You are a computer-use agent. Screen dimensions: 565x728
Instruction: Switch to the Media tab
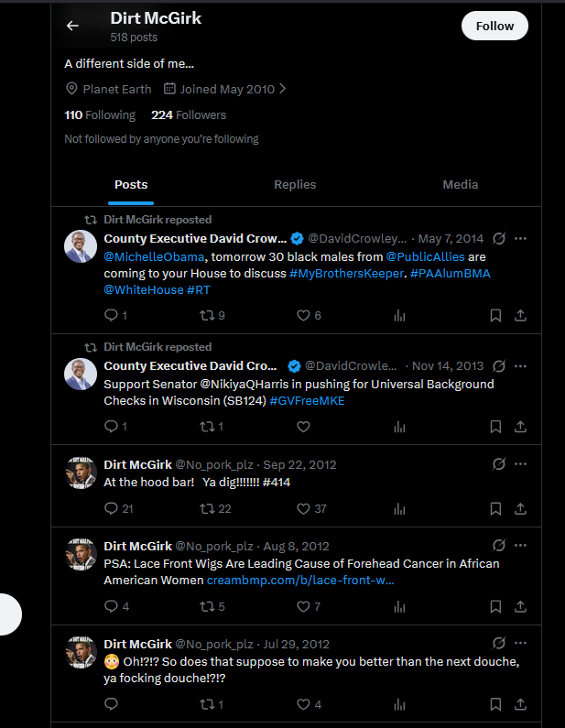coord(460,185)
